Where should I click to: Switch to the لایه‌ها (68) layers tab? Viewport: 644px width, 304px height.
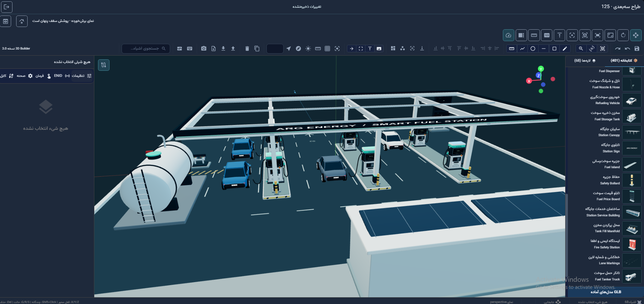pos(585,61)
